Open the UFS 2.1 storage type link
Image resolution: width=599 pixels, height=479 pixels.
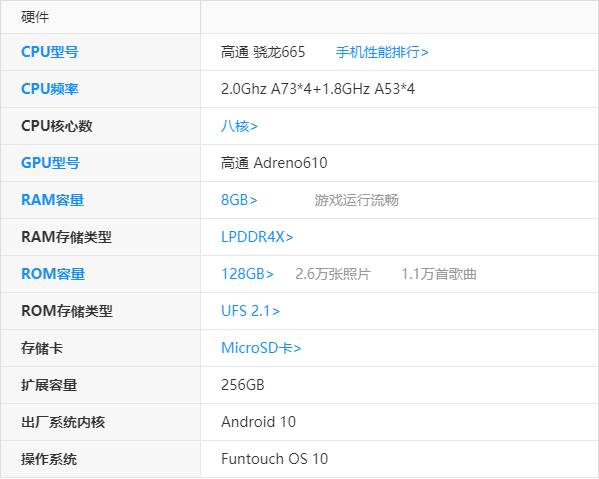(250, 311)
